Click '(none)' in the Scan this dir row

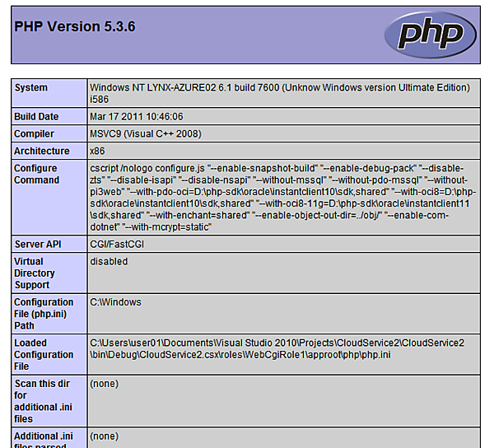[105, 384]
